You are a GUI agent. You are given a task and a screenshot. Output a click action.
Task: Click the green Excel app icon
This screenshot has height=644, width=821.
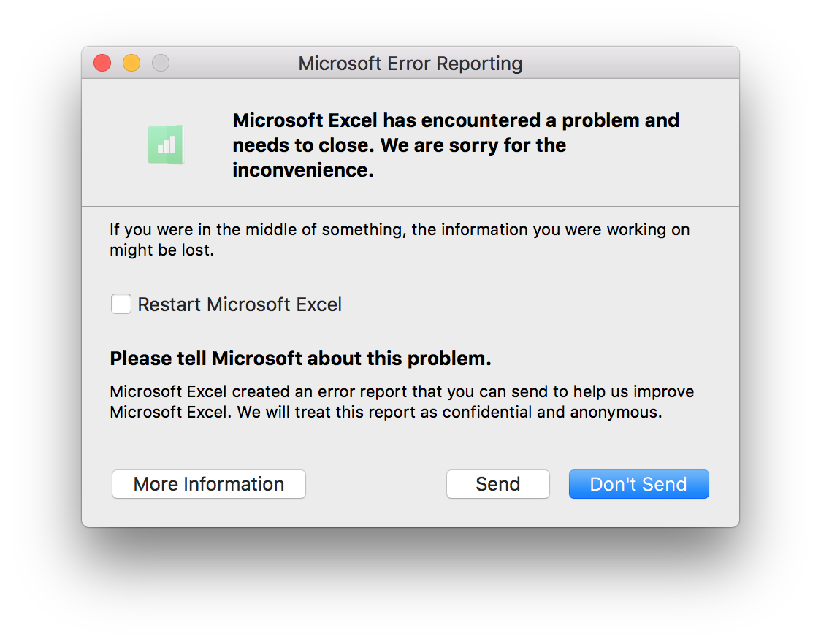tap(166, 145)
